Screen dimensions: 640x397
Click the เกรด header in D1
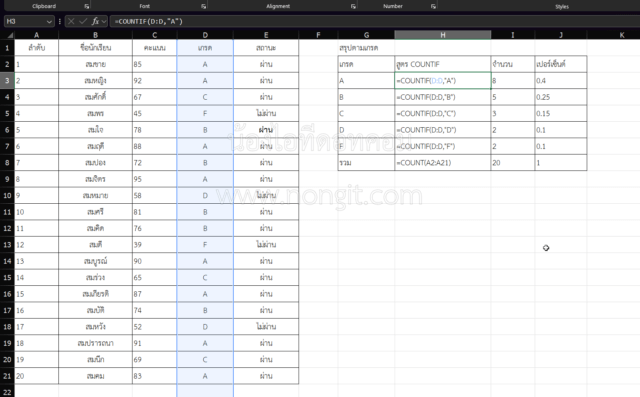(205, 48)
